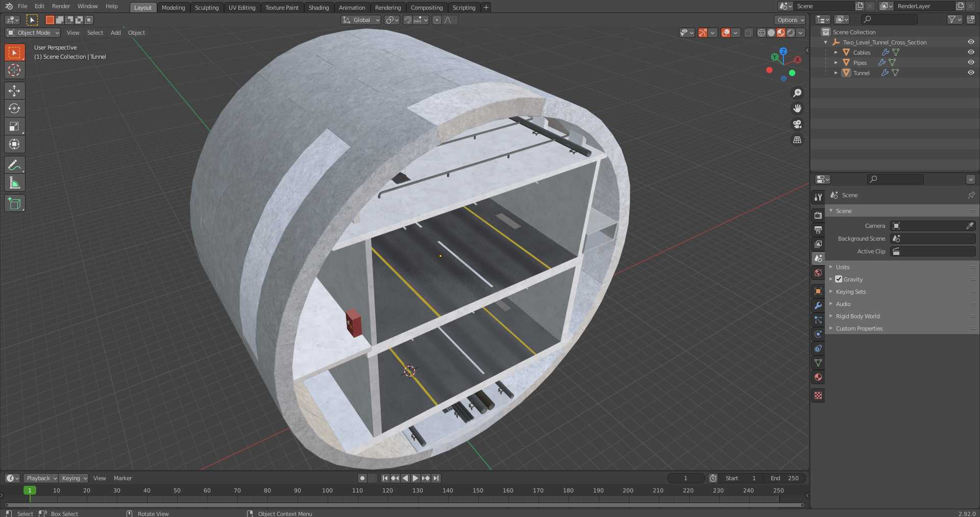Open the Output properties tab icon
This screenshot has height=517, width=980.
point(818,229)
